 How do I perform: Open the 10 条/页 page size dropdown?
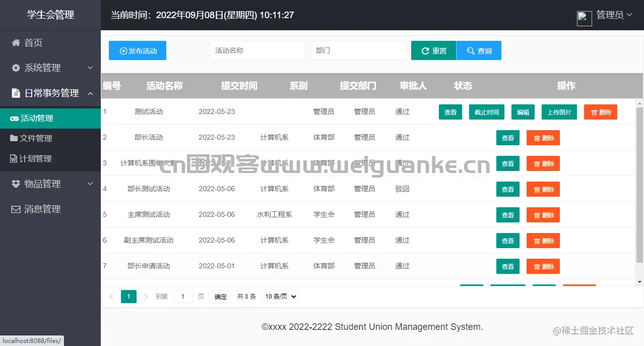coord(280,297)
